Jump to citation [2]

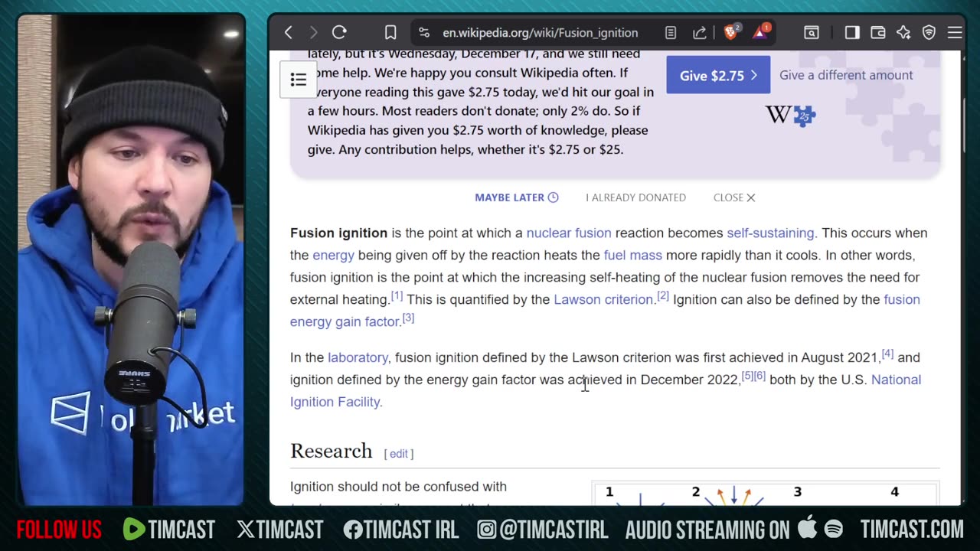(x=663, y=295)
